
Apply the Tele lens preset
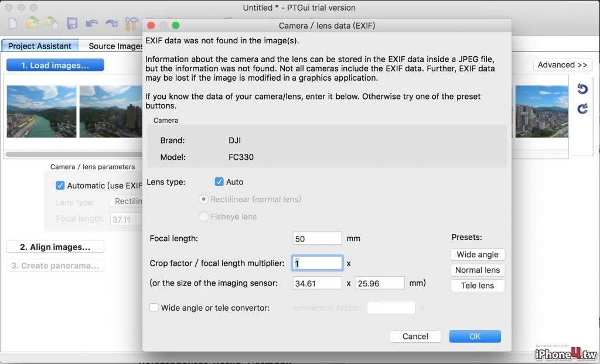[x=478, y=285]
